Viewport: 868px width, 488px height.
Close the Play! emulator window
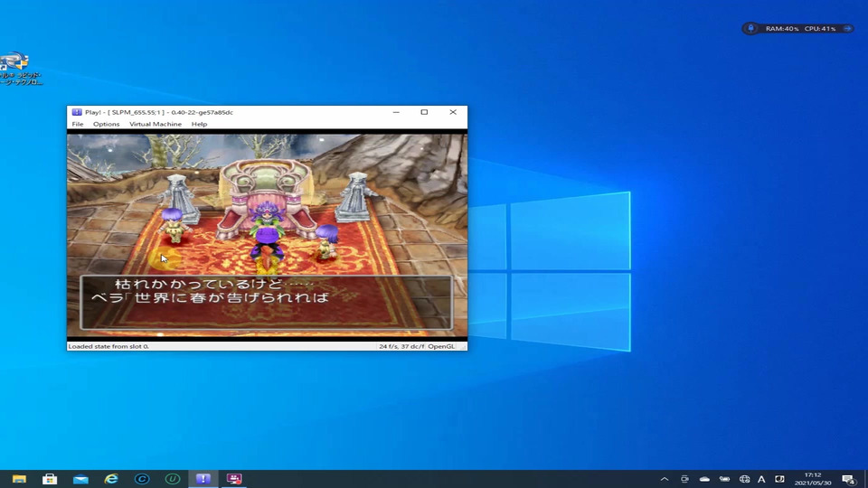pyautogui.click(x=453, y=112)
